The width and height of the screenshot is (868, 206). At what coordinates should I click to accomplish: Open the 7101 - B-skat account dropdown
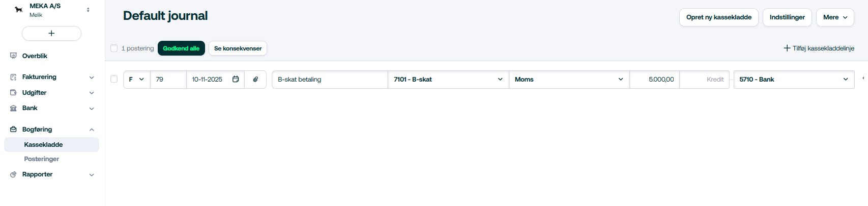[448, 80]
